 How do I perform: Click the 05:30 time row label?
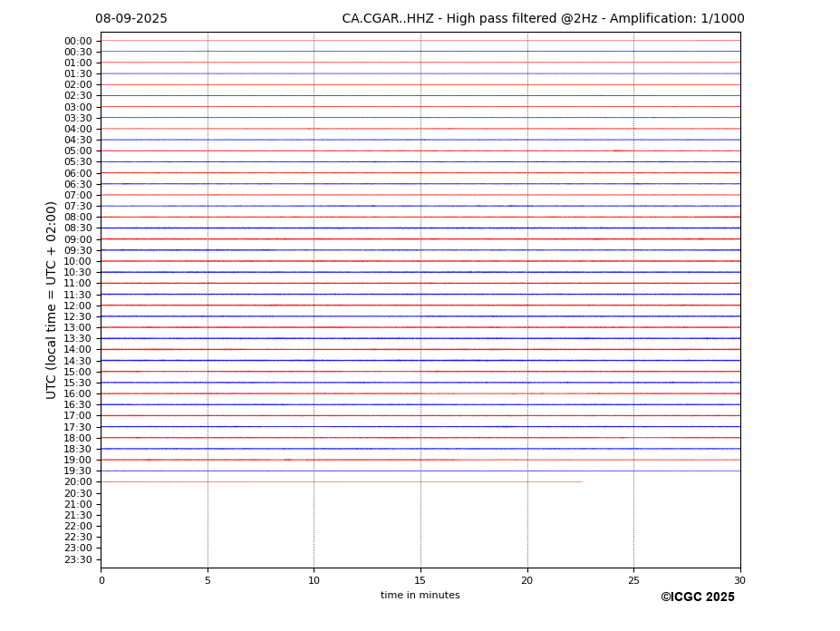[78, 162]
